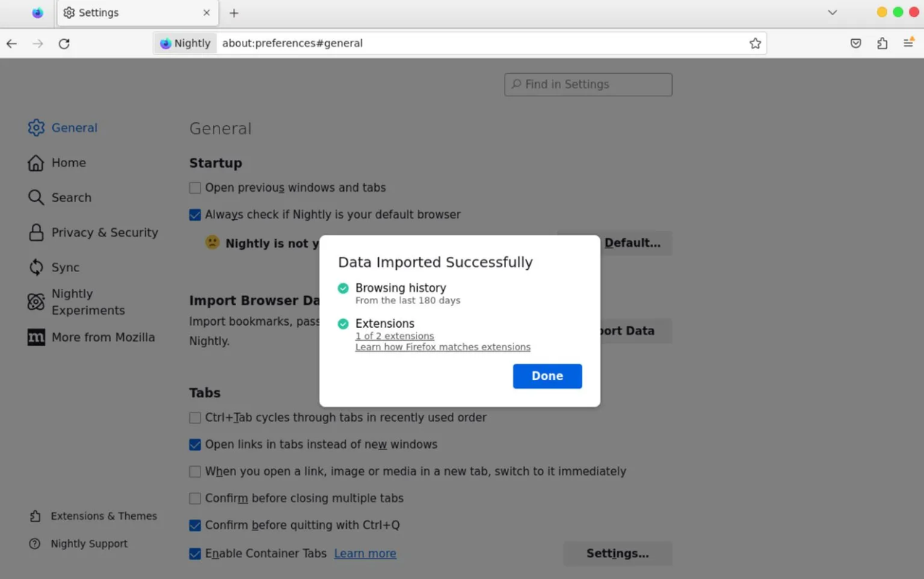Click 'From the last 180 days' text

click(x=408, y=300)
